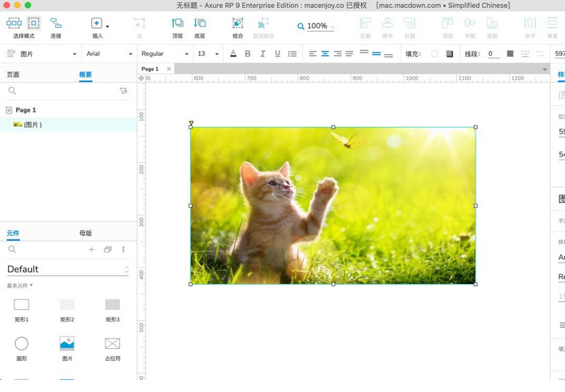Click the 顶部 align top icon
This screenshot has height=392, width=565.
pyautogui.click(x=448, y=23)
